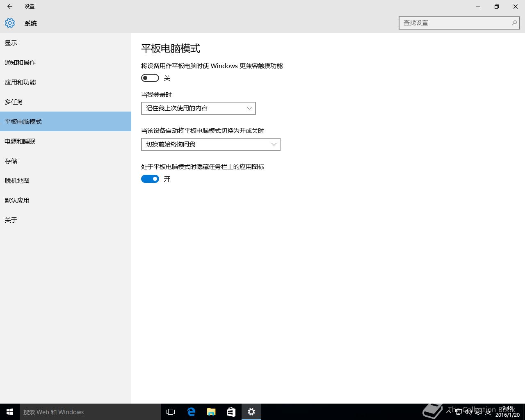
Task: Go to 脱机地图 settings
Action: (x=66, y=180)
